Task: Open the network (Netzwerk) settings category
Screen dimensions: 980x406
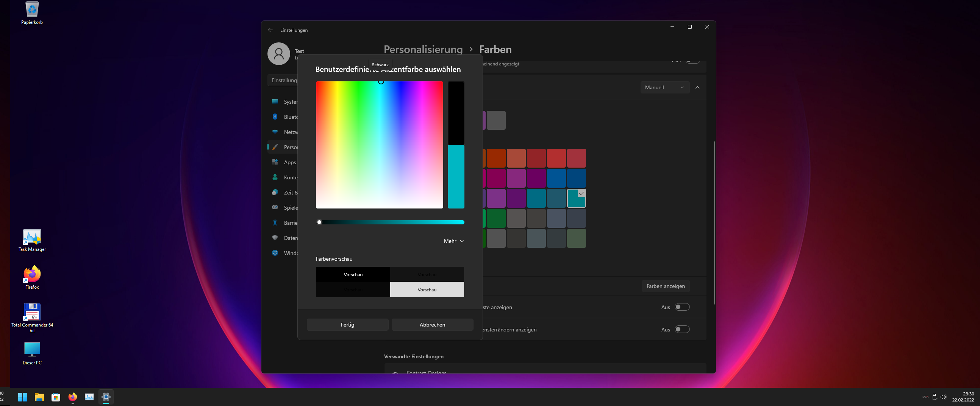Action: [283, 132]
